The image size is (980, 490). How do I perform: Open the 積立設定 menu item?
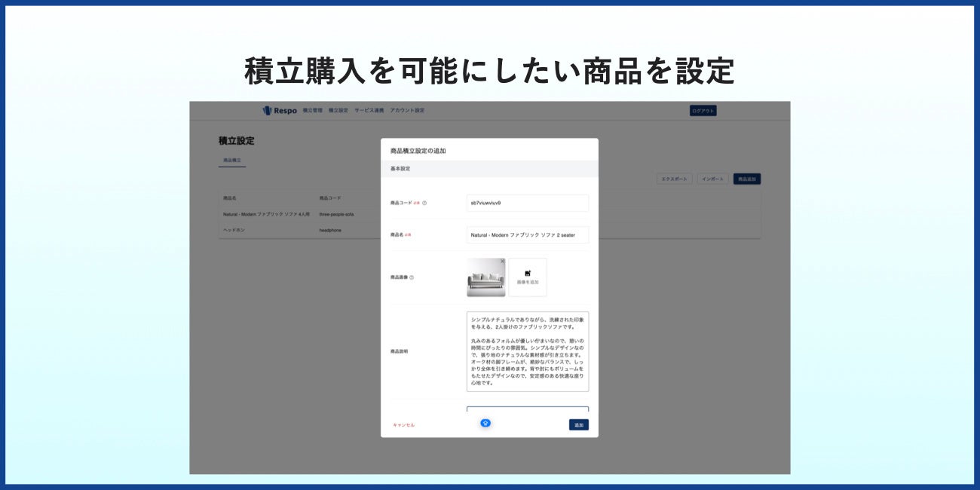click(x=338, y=111)
